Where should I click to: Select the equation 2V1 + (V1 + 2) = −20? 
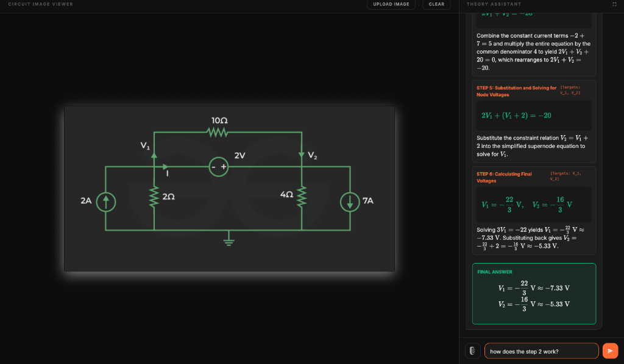pyautogui.click(x=516, y=116)
